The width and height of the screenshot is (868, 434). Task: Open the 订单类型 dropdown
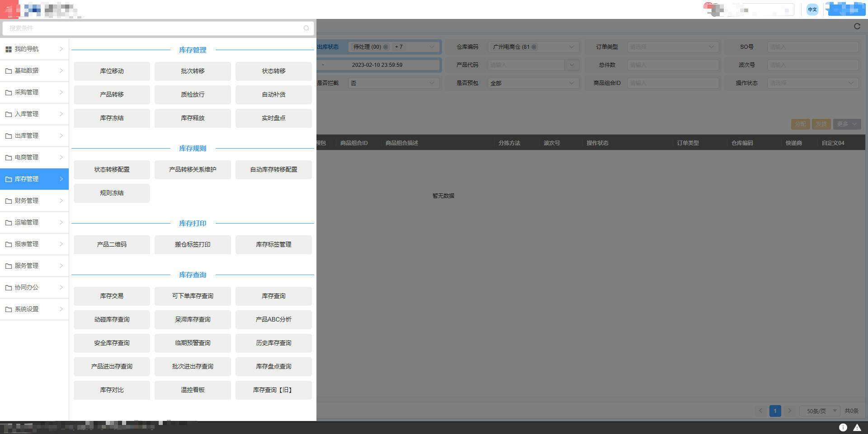click(x=673, y=47)
